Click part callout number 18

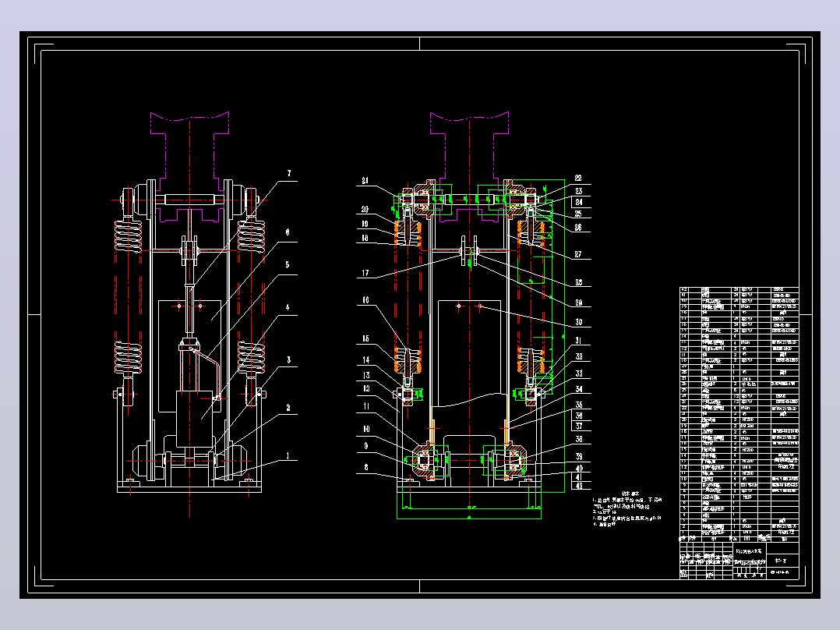click(365, 238)
